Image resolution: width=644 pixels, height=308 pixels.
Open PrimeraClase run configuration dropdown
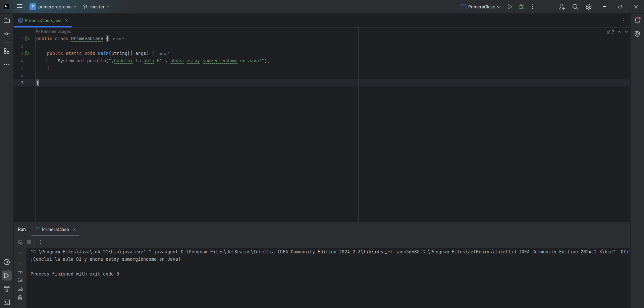tap(480, 7)
